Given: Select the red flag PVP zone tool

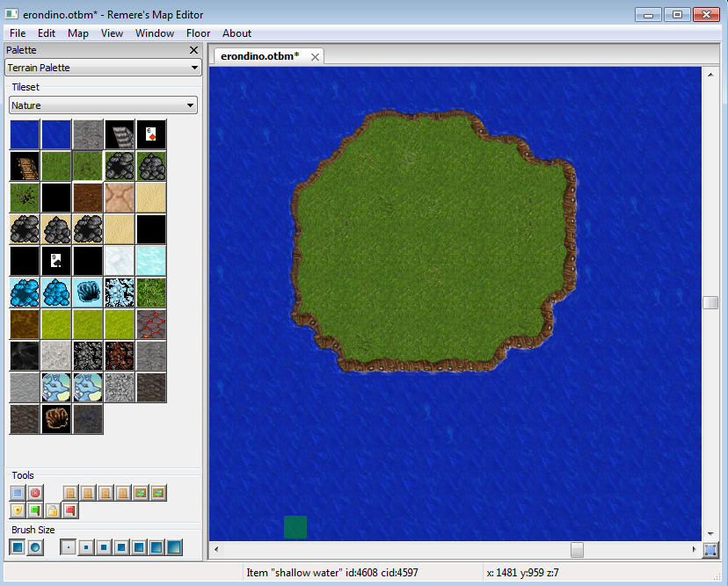Looking at the screenshot, I should point(70,510).
